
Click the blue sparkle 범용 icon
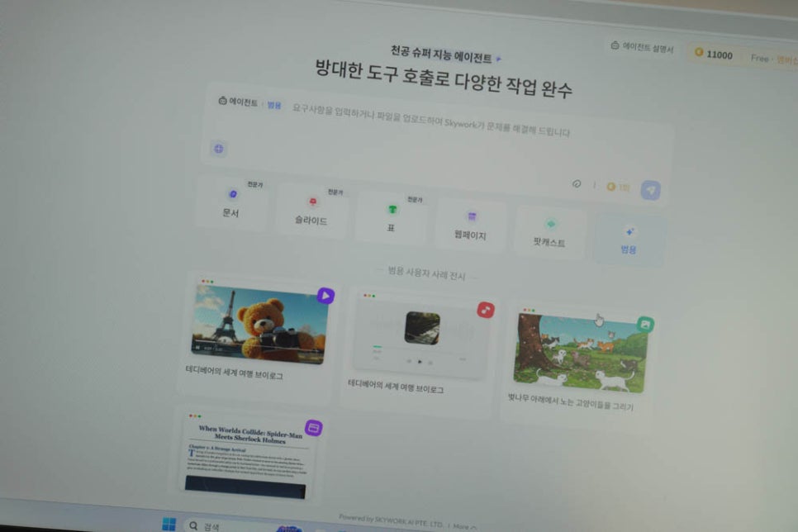629,231
